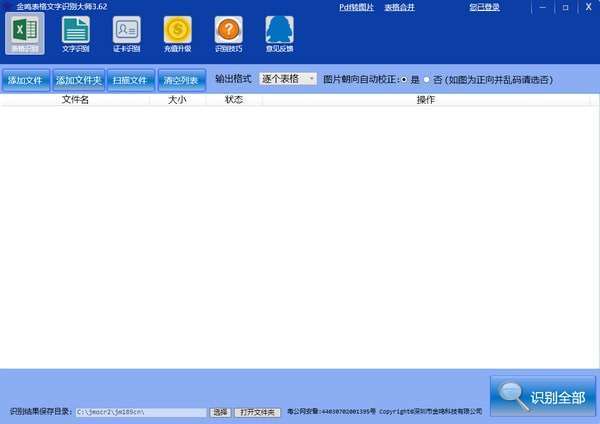
Task: Open the 文字识别 text recognition tool
Action: 76,34
